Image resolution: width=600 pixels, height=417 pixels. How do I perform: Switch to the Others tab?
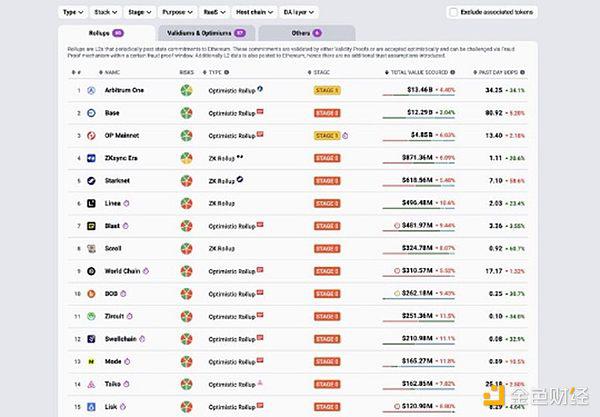click(307, 33)
